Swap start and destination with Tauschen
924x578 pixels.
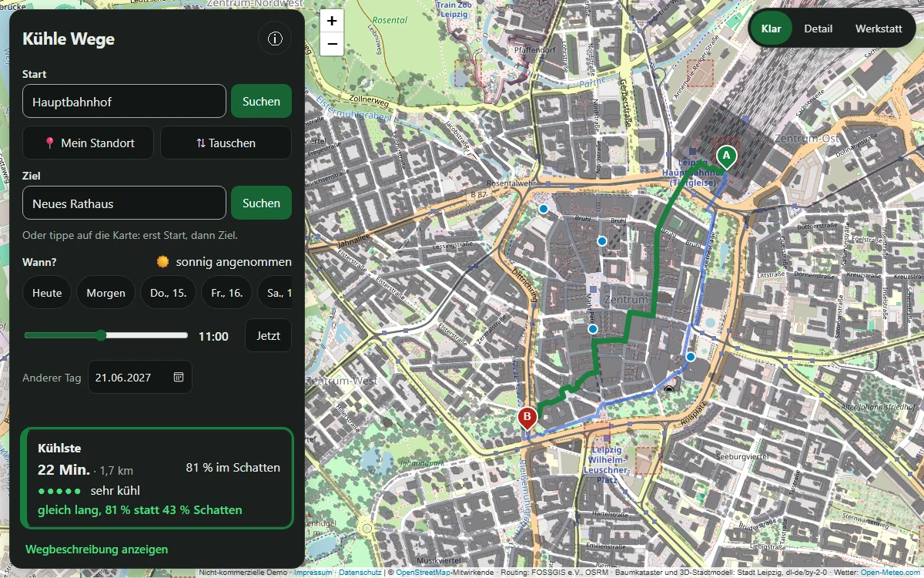pos(226,143)
